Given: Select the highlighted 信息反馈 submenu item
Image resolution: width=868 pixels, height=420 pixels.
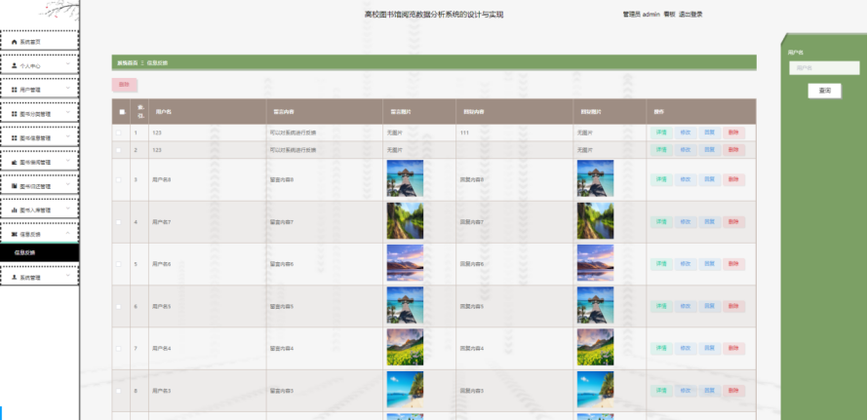Looking at the screenshot, I should [39, 252].
